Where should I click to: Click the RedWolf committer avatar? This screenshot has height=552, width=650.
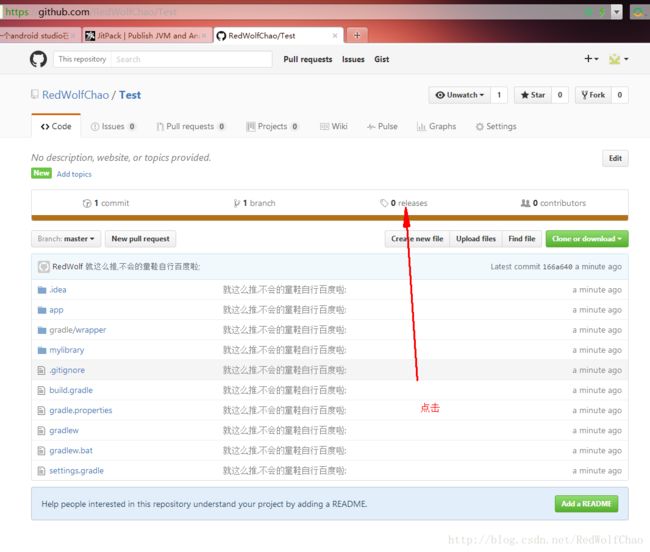click(44, 266)
